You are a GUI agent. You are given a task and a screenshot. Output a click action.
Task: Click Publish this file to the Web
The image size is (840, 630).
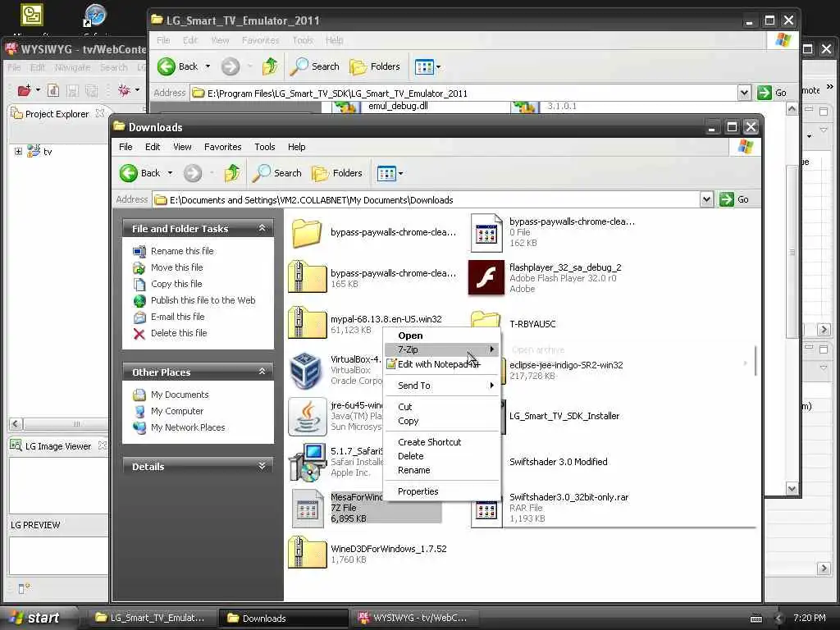point(203,300)
